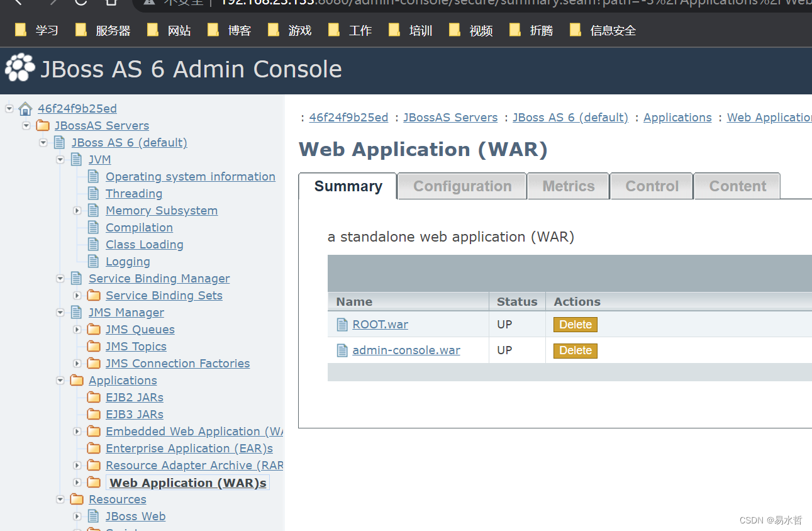This screenshot has width=812, height=531.
Task: Select Embedded Web Application tree item
Action: point(194,432)
